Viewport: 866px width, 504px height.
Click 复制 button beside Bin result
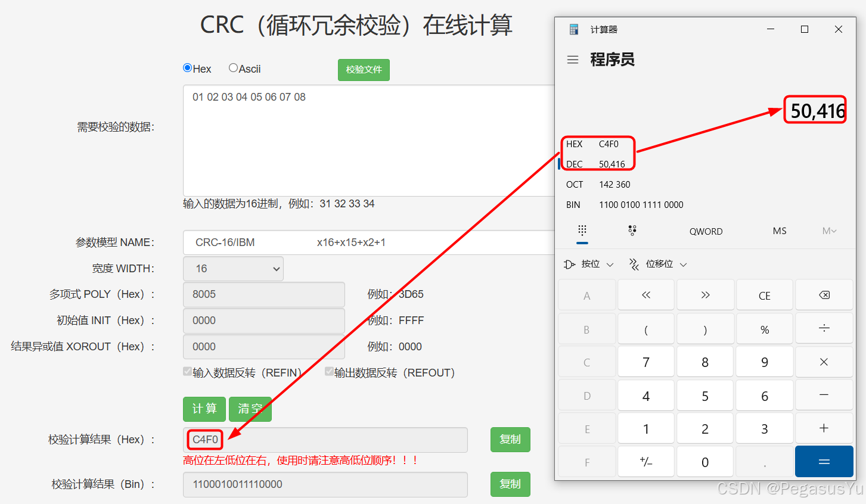coord(510,484)
